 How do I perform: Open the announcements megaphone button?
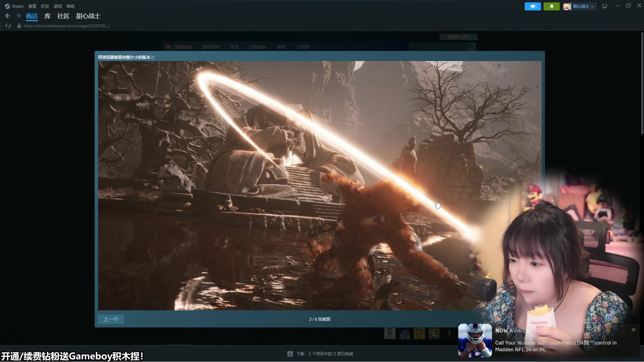[533, 6]
